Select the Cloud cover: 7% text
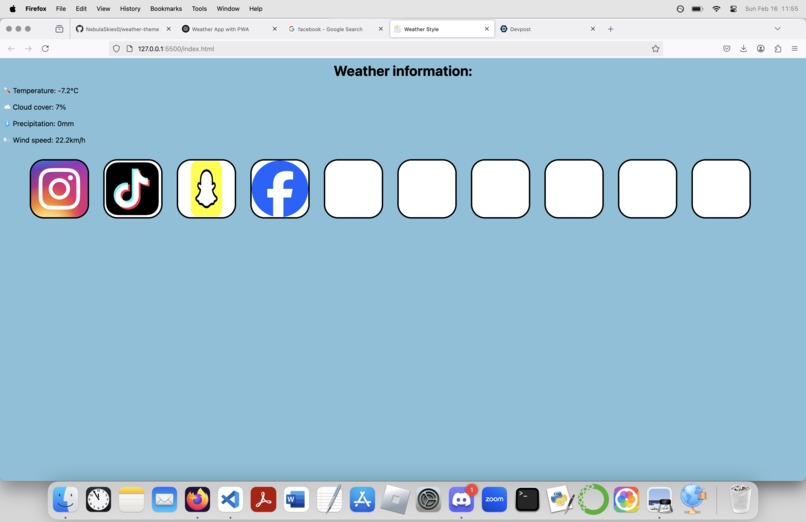 click(39, 107)
